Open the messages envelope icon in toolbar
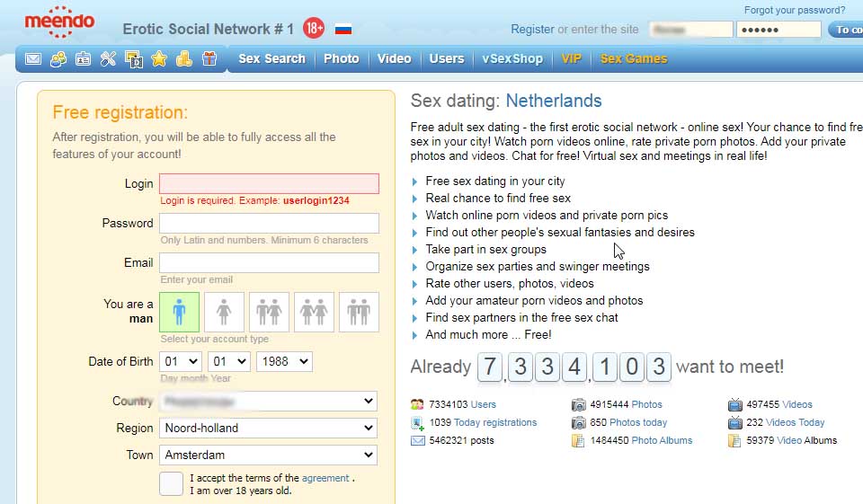This screenshot has height=504, width=863. click(x=33, y=59)
